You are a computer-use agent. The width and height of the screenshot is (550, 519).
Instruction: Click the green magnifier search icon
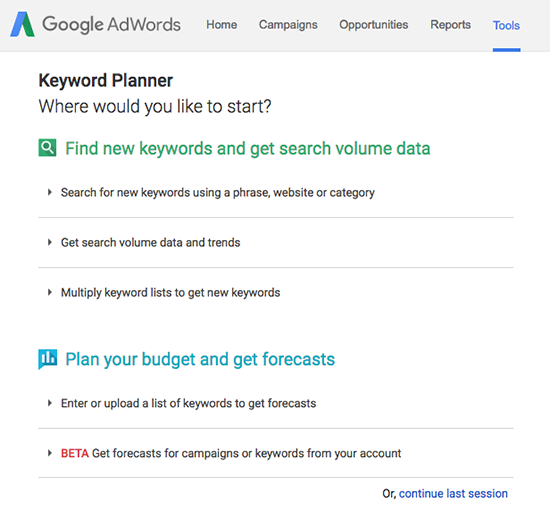(x=47, y=148)
